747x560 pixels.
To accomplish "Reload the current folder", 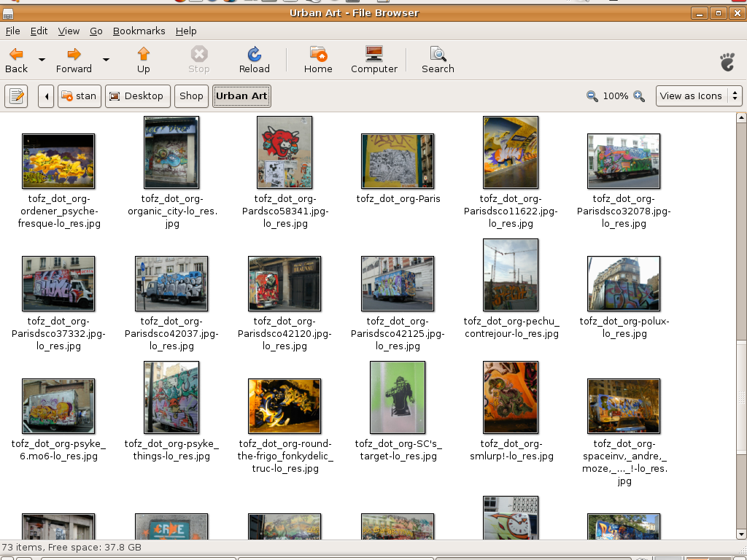I will pyautogui.click(x=254, y=60).
